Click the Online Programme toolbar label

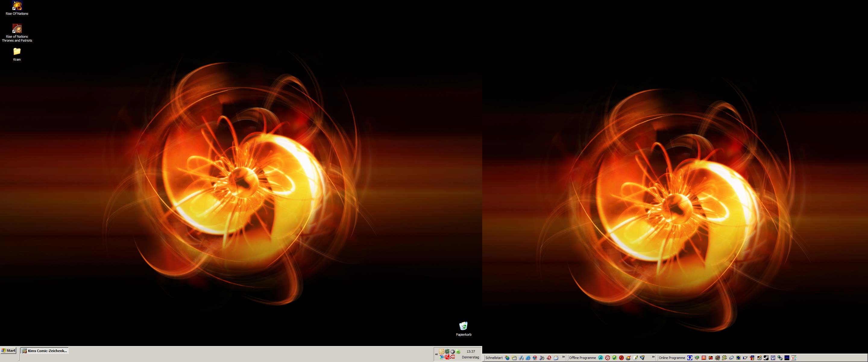click(672, 358)
